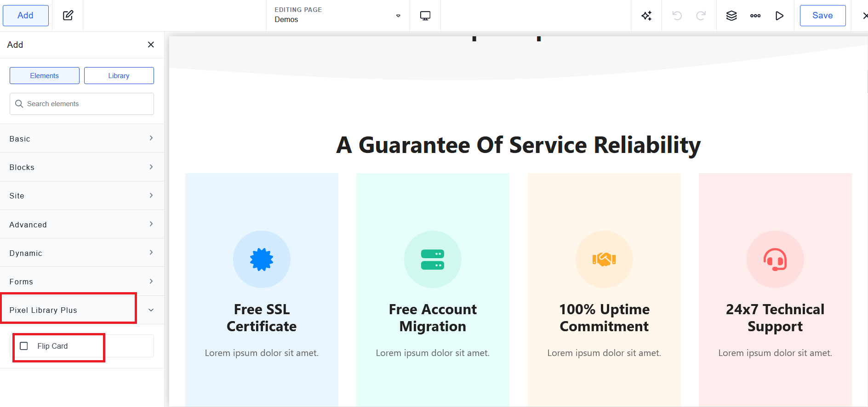Image resolution: width=868 pixels, height=407 pixels.
Task: Click the undo arrow icon
Action: [x=677, y=16]
